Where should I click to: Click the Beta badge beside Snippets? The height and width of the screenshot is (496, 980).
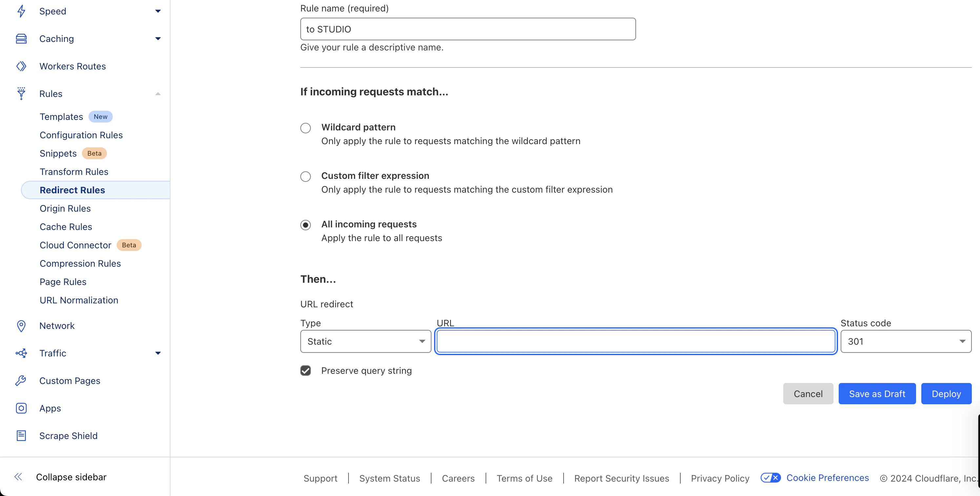94,153
